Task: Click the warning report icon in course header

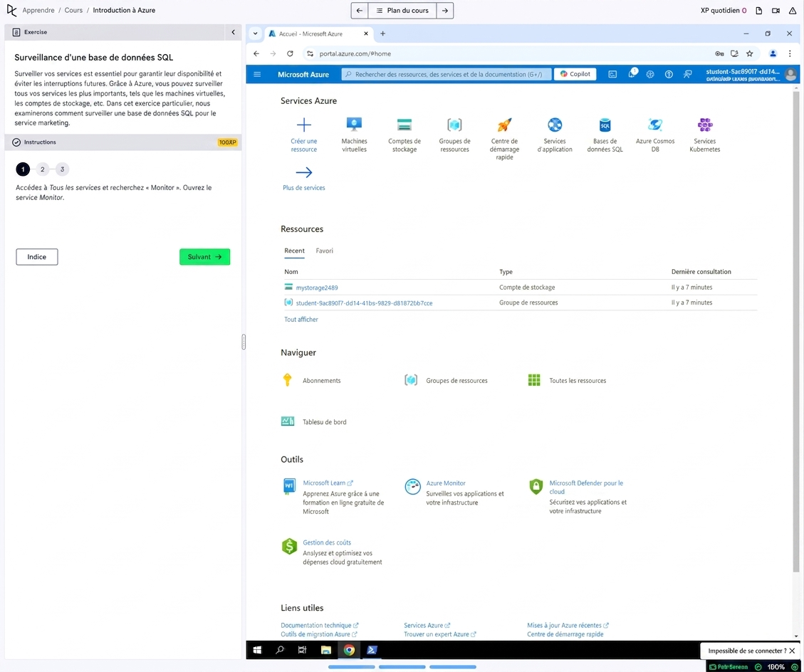Action: pyautogui.click(x=792, y=10)
